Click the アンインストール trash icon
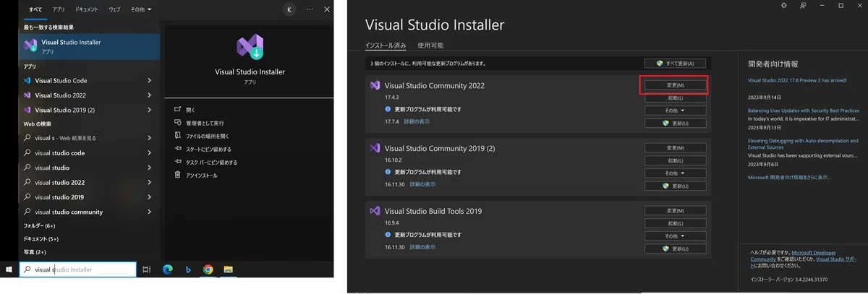The width and height of the screenshot is (868, 294). pos(178,175)
